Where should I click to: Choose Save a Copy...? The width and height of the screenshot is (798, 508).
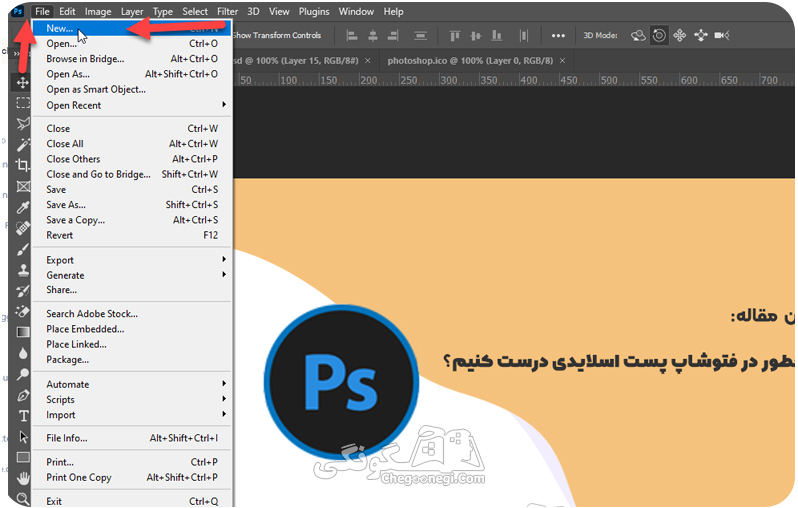[132, 220]
